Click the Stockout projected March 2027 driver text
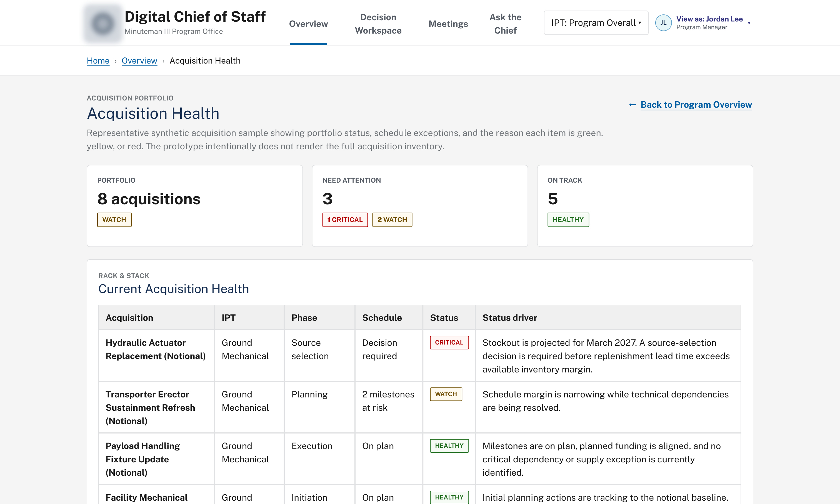Screen dimensions: 840x504 click(x=606, y=356)
